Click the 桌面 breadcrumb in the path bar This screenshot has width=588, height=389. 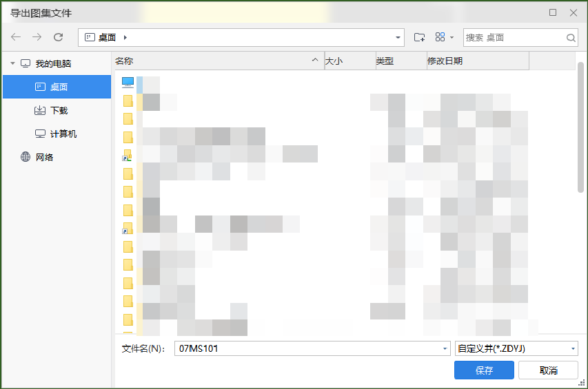click(107, 37)
